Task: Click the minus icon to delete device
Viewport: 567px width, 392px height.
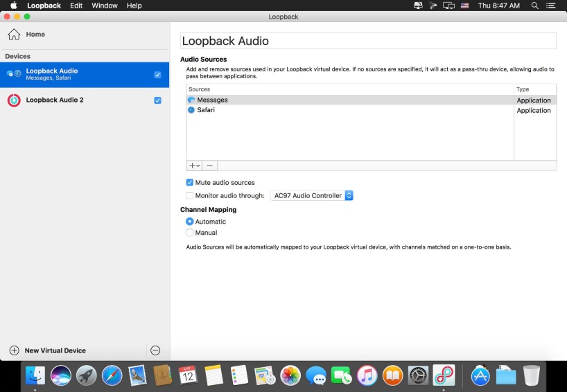Action: (155, 350)
